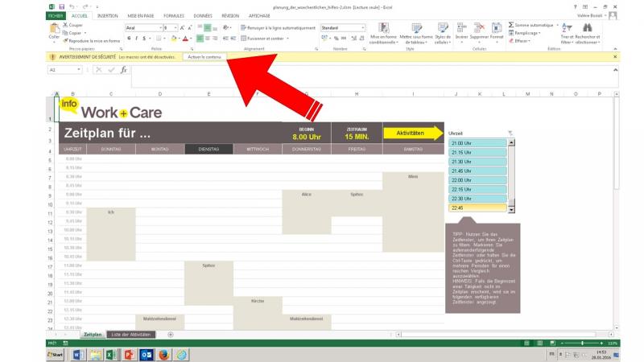Image resolution: width=644 pixels, height=362 pixels.
Task: Toggle bold formatting (G)
Action: 129,38
